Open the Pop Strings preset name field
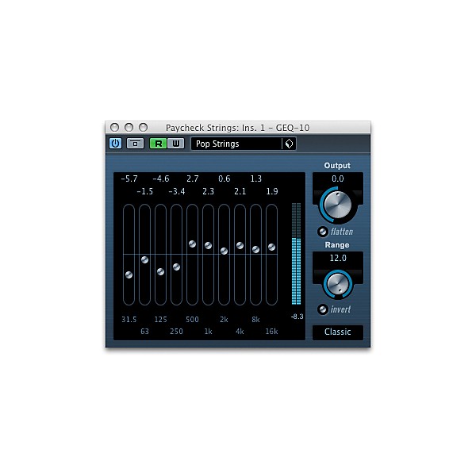This screenshot has width=476, height=476. pyautogui.click(x=236, y=144)
